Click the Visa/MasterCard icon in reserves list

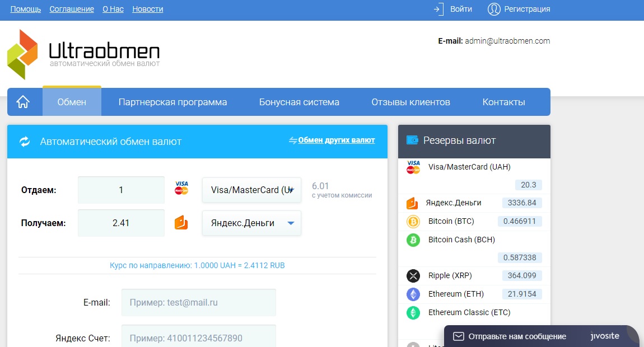[413, 167]
